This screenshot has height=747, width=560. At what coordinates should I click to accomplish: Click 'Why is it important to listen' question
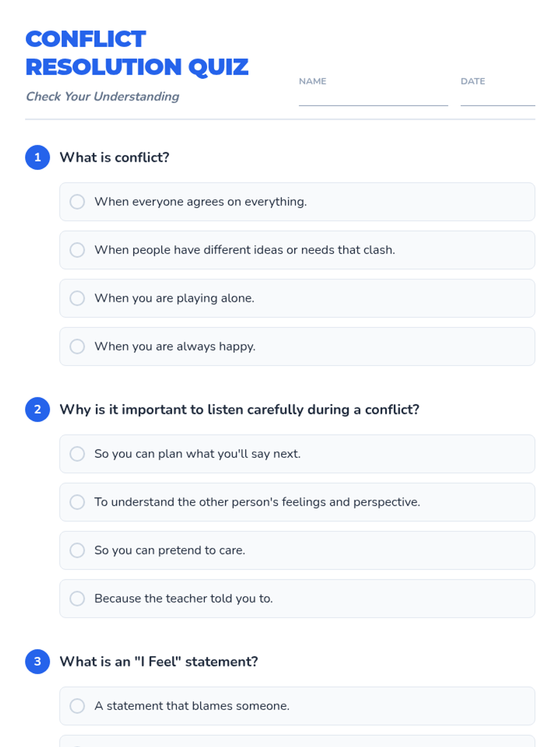239,409
